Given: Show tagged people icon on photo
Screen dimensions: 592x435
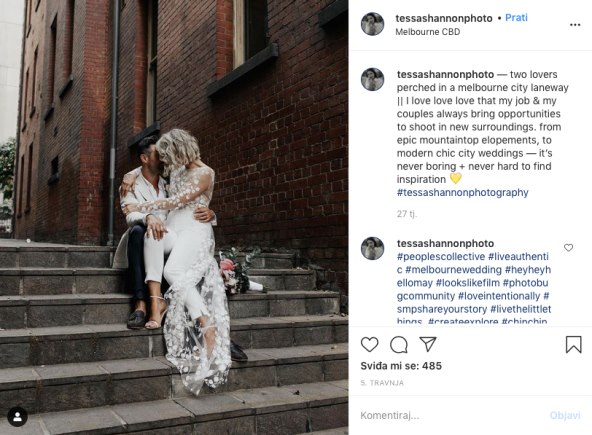Looking at the screenshot, I should coord(17,416).
